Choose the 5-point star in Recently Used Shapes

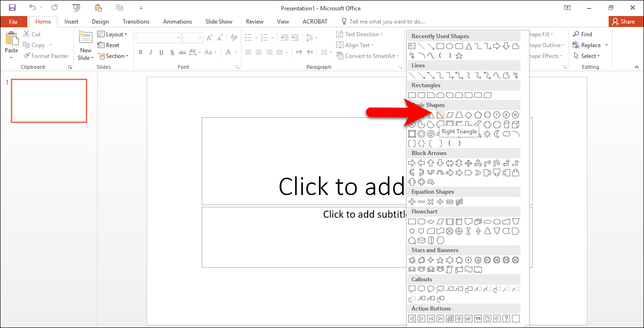pyautogui.click(x=459, y=56)
